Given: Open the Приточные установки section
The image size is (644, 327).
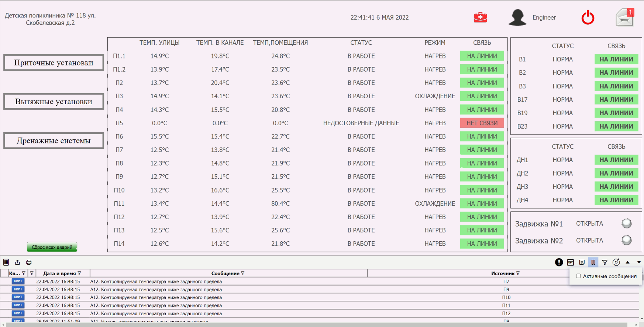Looking at the screenshot, I should (x=54, y=62).
